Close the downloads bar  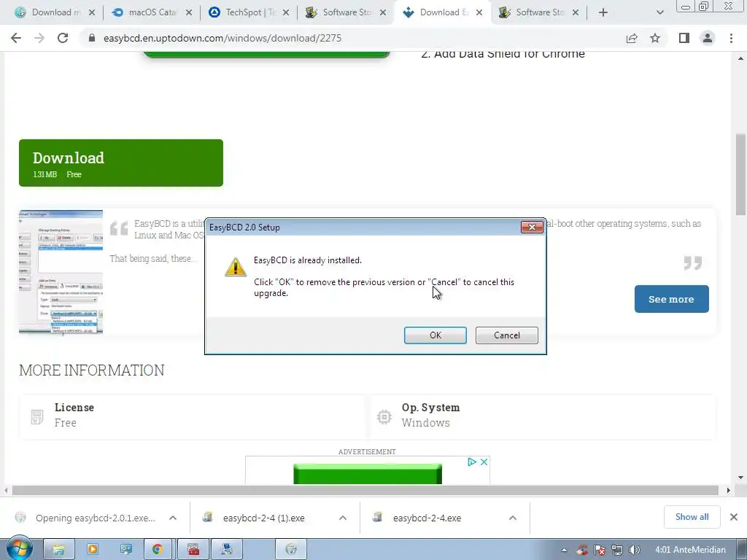coord(734,517)
